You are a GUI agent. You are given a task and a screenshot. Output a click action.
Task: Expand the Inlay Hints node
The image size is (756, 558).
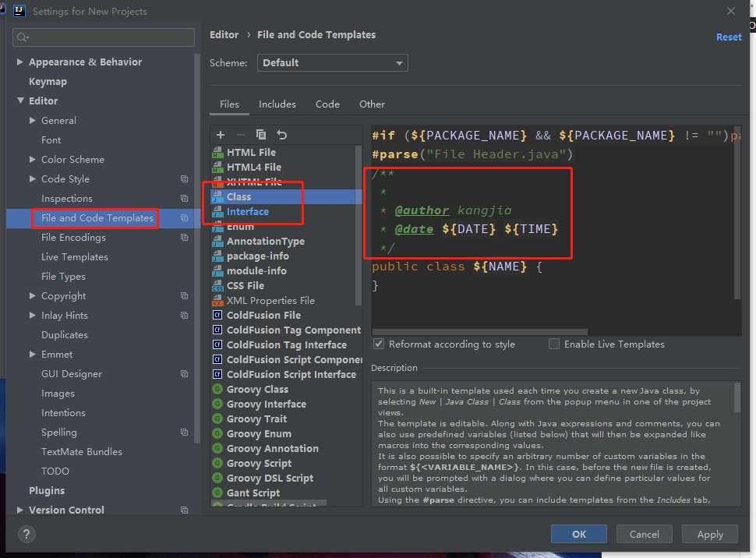point(32,315)
